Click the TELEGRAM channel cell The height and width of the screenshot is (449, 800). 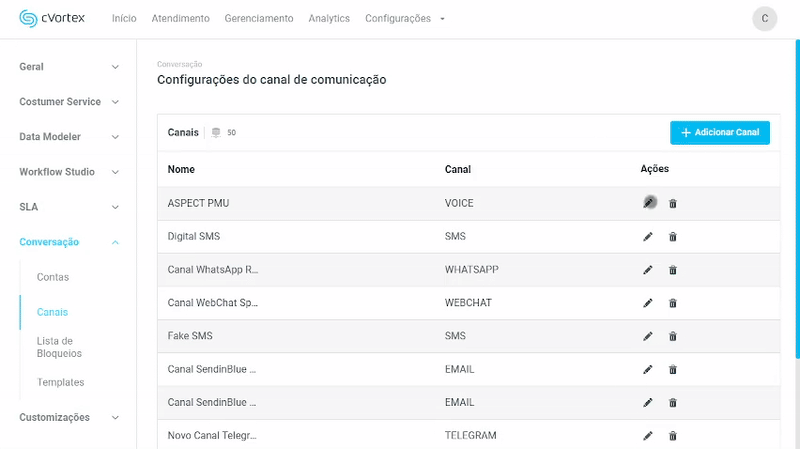[470, 435]
